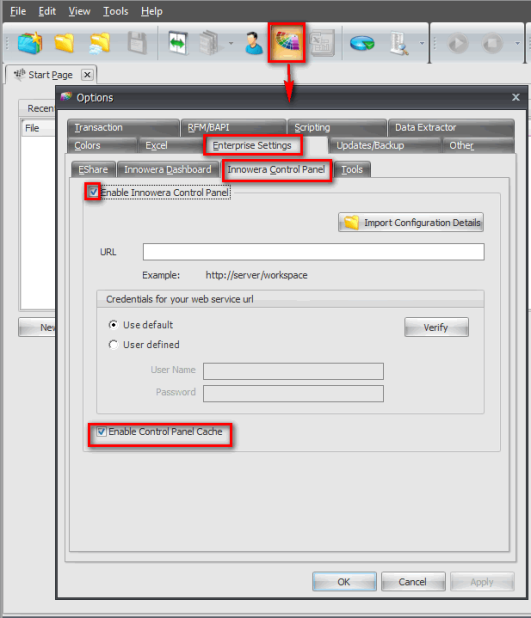
Task: Expand dropdown arrow after the stop button
Action: (x=517, y=43)
